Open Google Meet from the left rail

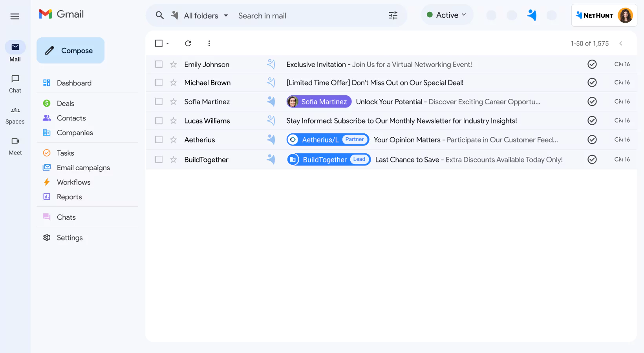[x=15, y=146]
